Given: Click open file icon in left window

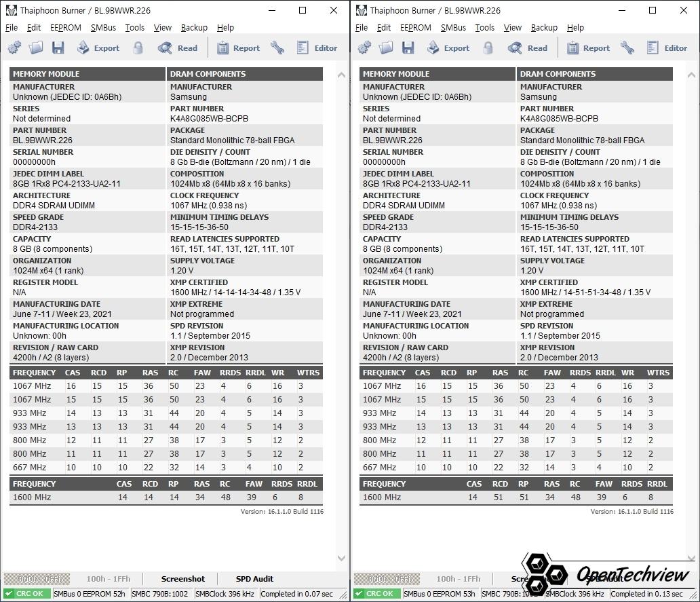Looking at the screenshot, I should click(36, 48).
